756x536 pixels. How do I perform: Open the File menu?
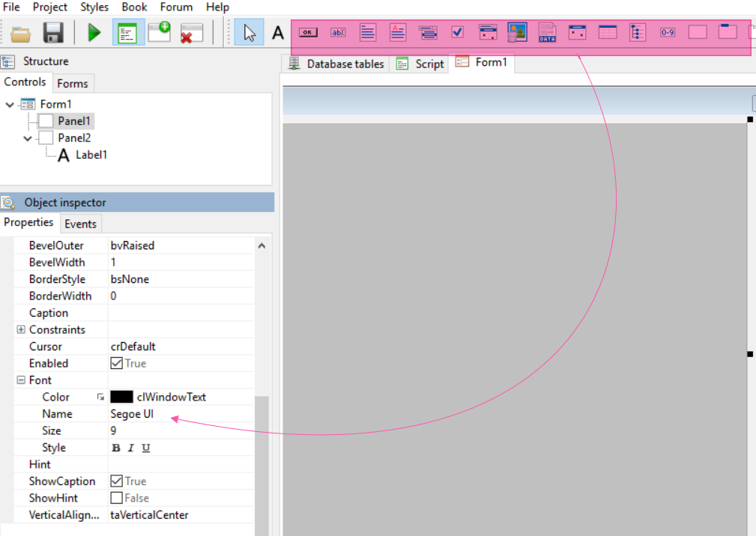pos(11,7)
